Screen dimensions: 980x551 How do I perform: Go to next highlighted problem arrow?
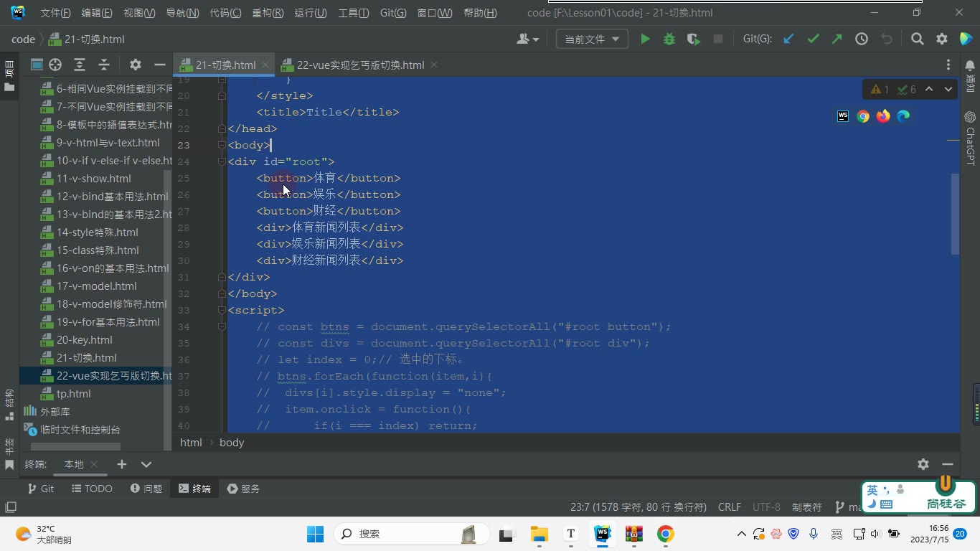pos(948,90)
